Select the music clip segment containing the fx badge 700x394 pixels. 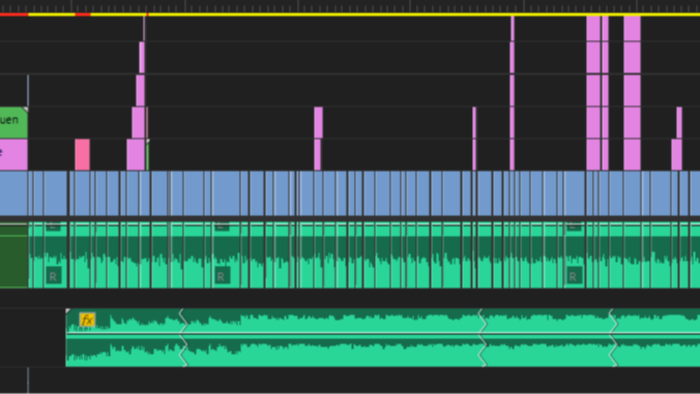pos(124,337)
